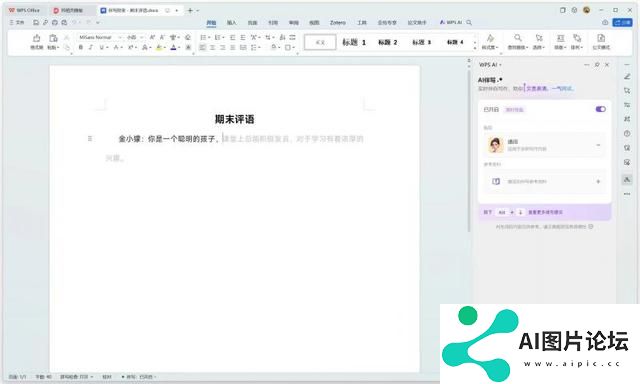
Task: Align paragraph left
Action: pos(203,48)
